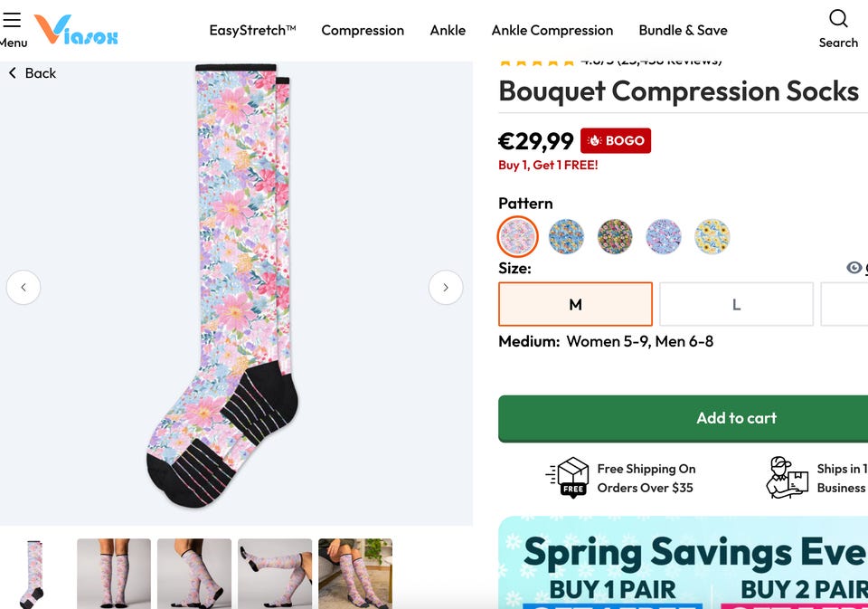The height and width of the screenshot is (609, 868).
Task: Open the Search magnifier icon
Action: pyautogui.click(x=838, y=19)
